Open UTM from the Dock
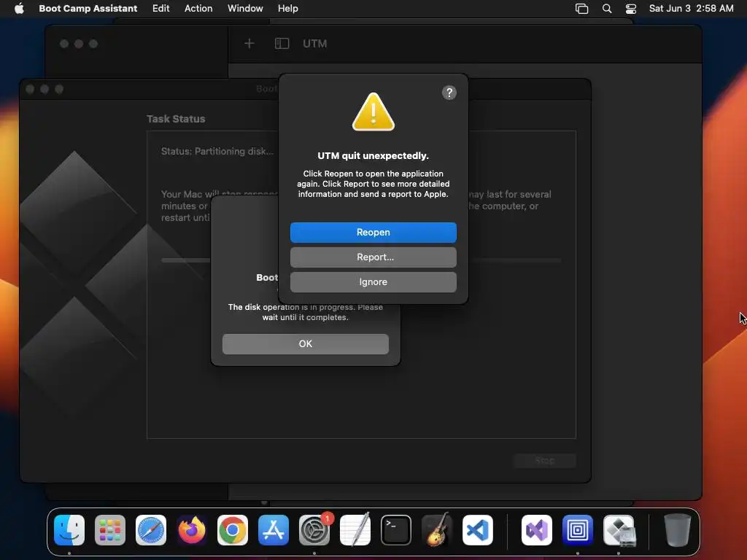This screenshot has width=747, height=560. point(578,530)
